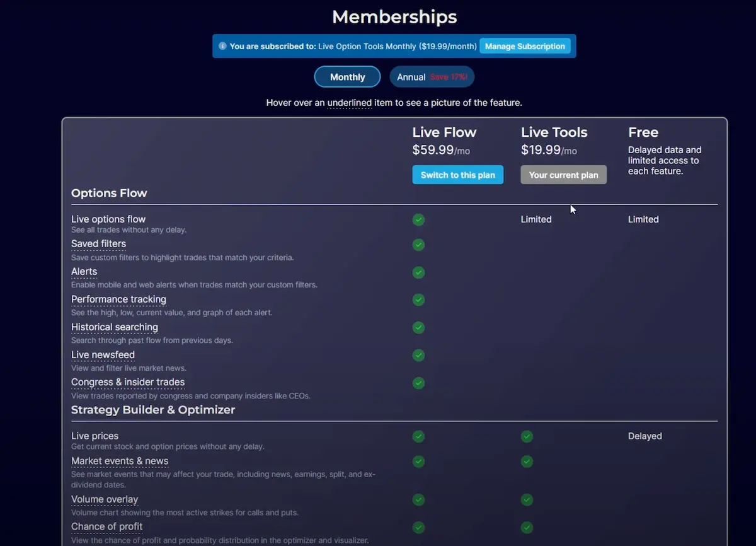Image resolution: width=756 pixels, height=546 pixels.
Task: Click the Performance tracking underlined item
Action: click(x=118, y=299)
